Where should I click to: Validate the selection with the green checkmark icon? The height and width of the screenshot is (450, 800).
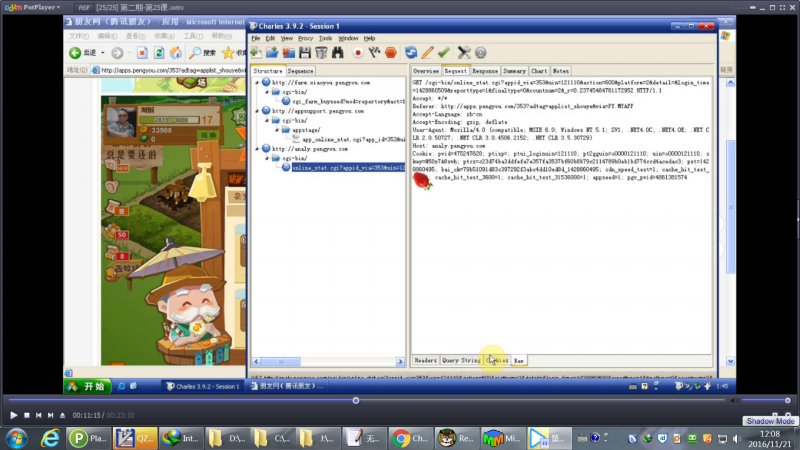point(444,53)
